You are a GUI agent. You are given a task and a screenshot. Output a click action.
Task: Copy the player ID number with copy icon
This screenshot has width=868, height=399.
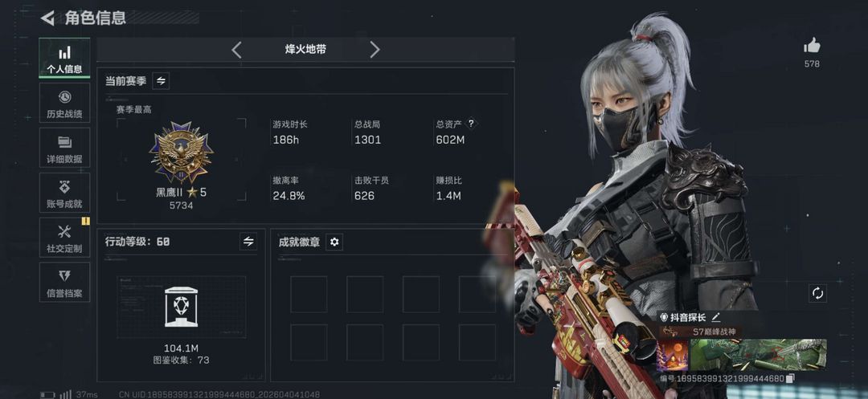pyautogui.click(x=791, y=379)
